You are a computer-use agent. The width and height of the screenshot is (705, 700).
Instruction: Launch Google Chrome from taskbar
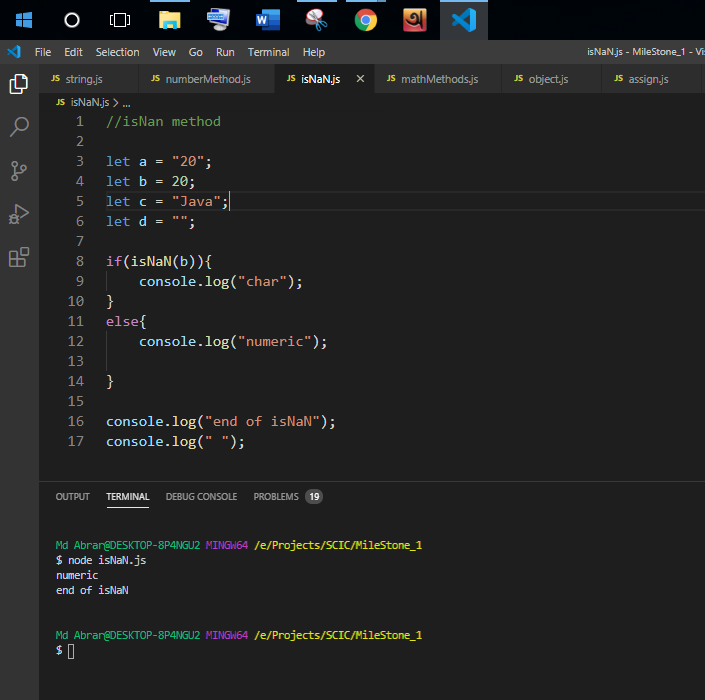366,19
